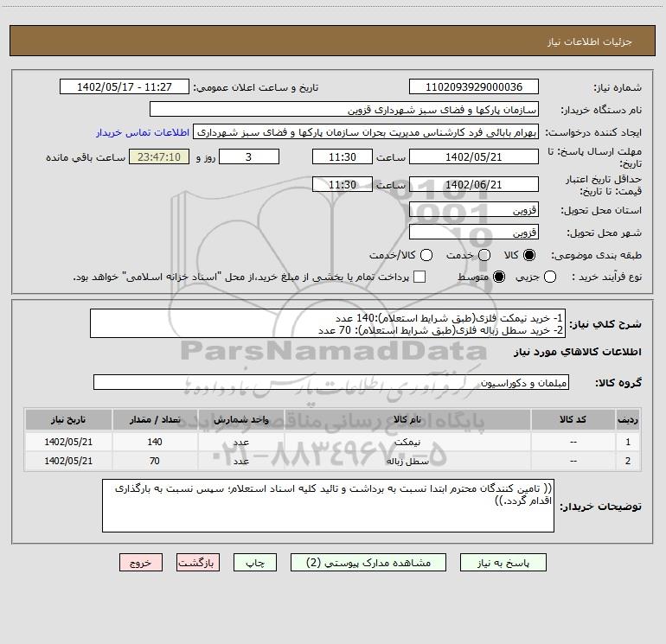
Task: Click the countdown timer 23:47:10 field
Action: 159,156
